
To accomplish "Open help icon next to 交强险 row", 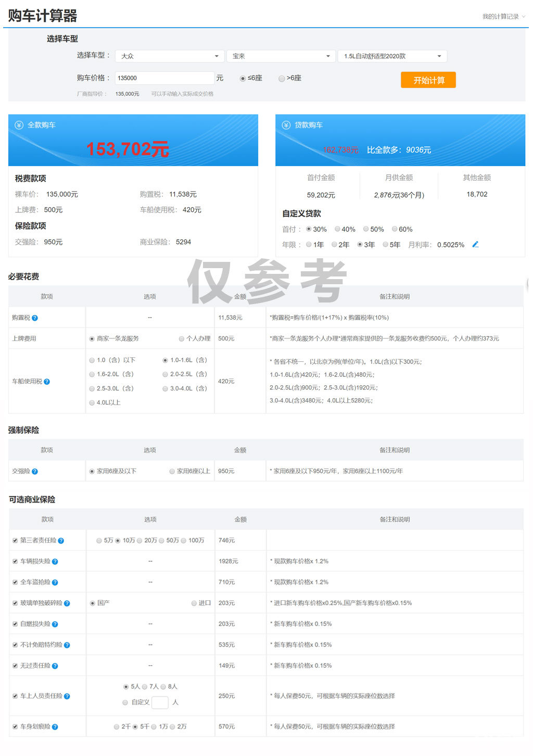I will tap(35, 471).
